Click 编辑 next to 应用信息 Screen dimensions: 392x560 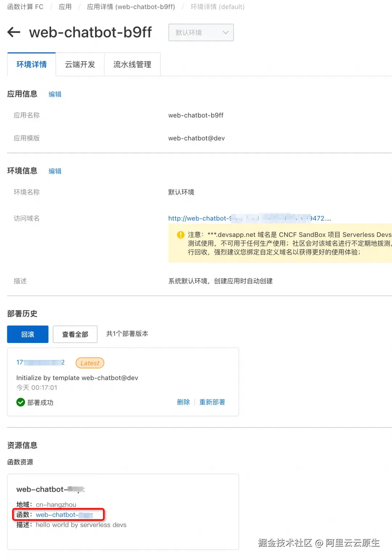(x=55, y=94)
